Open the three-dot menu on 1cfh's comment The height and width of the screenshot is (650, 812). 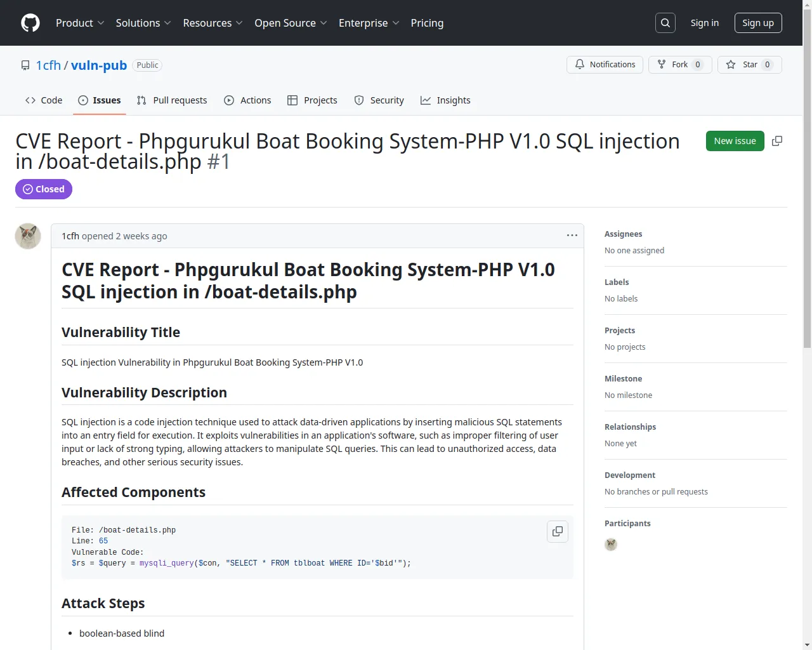tap(572, 235)
